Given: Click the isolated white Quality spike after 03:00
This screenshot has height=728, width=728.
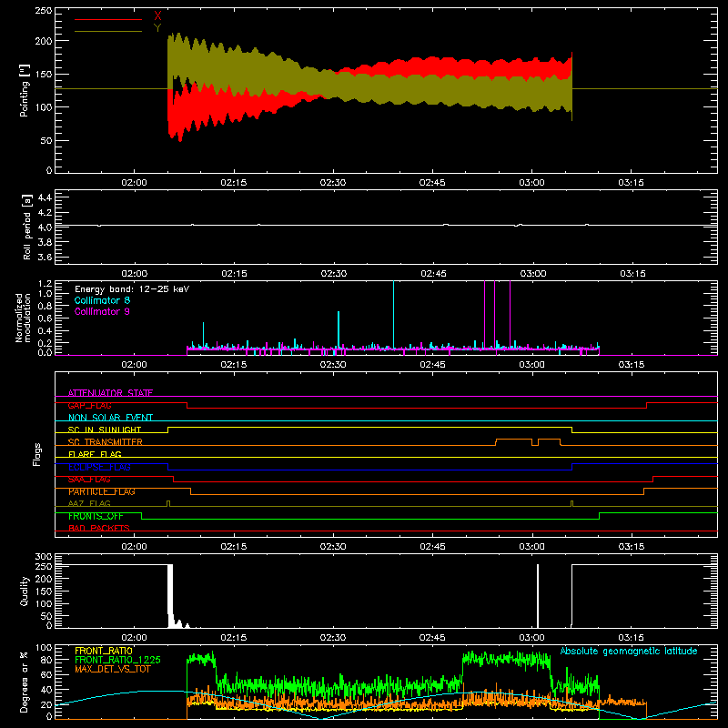Looking at the screenshot, I should (x=538, y=596).
